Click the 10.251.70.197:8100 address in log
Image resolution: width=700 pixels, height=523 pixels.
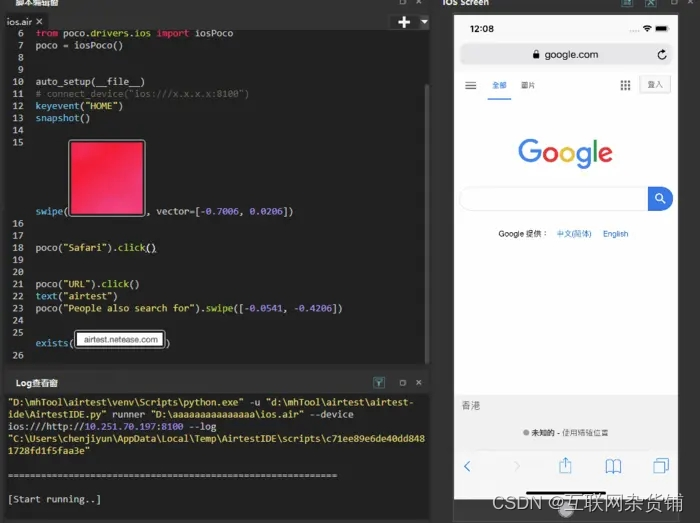[x=134, y=427]
